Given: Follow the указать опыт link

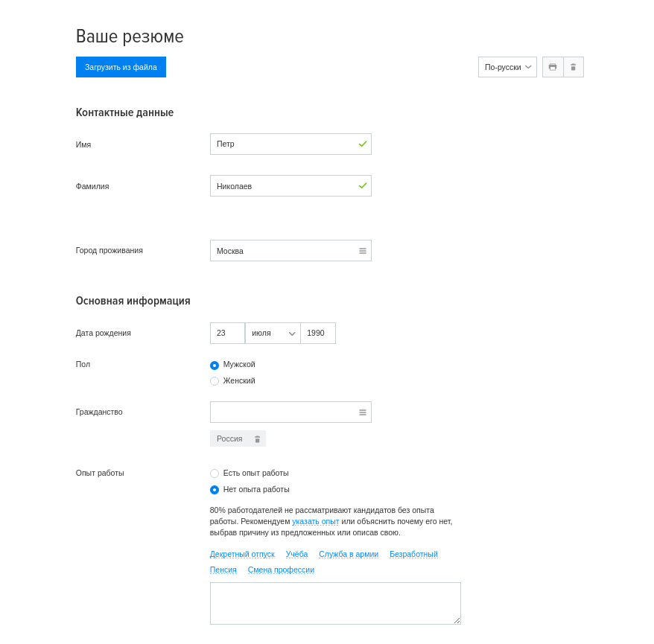Looking at the screenshot, I should click(315, 521).
